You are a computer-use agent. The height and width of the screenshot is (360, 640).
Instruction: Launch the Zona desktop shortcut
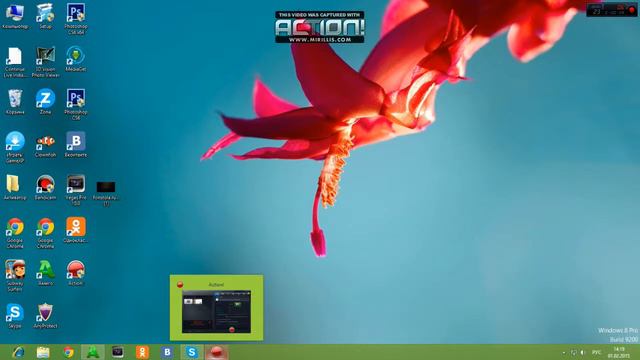pyautogui.click(x=45, y=102)
